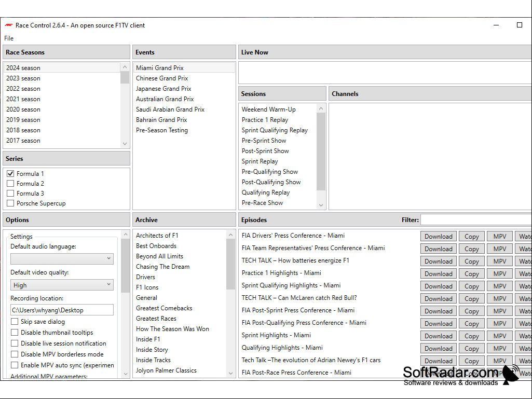
Task: Click the Sessions list scroll-up arrow
Action: pyautogui.click(x=321, y=108)
